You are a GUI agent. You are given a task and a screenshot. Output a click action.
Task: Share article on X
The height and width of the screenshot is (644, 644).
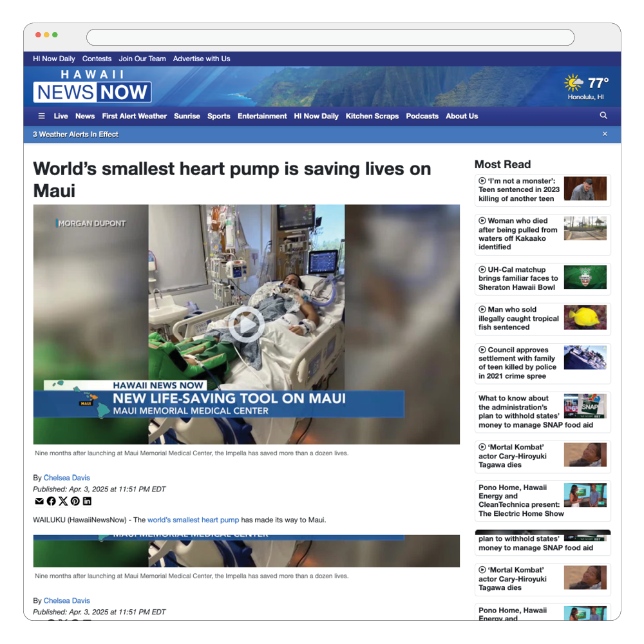pyautogui.click(x=63, y=501)
